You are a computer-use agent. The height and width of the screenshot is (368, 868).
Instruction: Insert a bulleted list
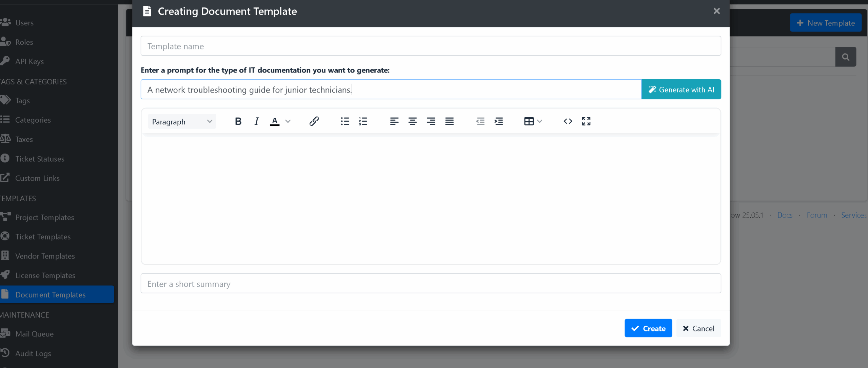click(345, 121)
